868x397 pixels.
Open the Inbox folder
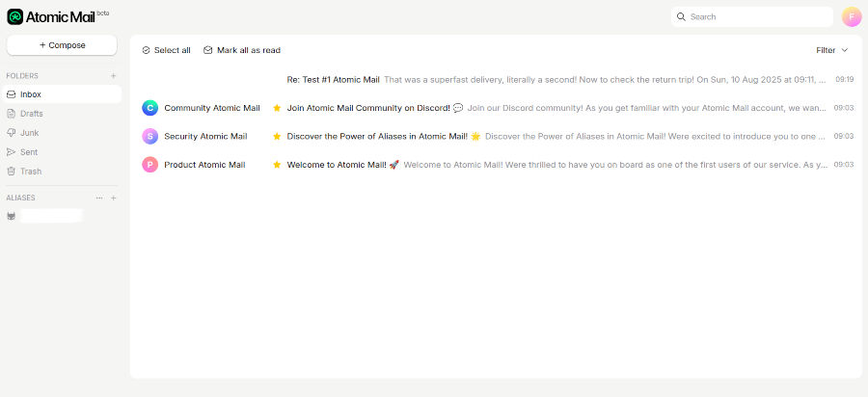tap(62, 94)
